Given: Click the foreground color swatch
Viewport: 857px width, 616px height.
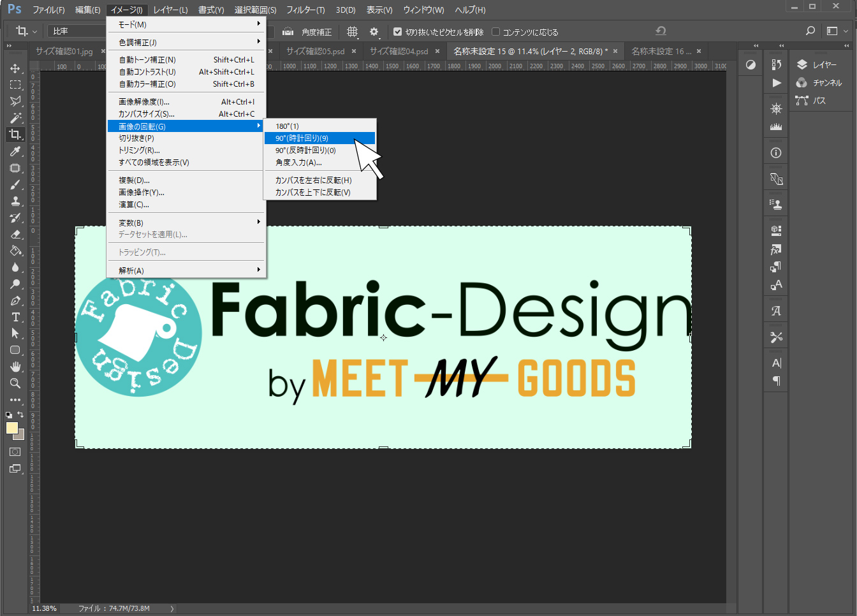Looking at the screenshot, I should 11,428.
